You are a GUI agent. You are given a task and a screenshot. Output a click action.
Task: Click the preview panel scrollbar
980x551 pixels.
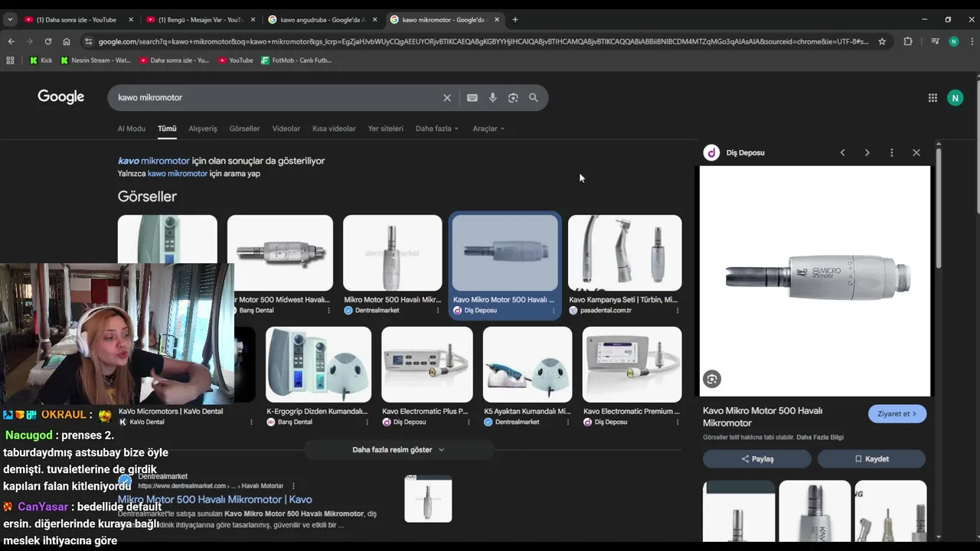pyautogui.click(x=938, y=207)
